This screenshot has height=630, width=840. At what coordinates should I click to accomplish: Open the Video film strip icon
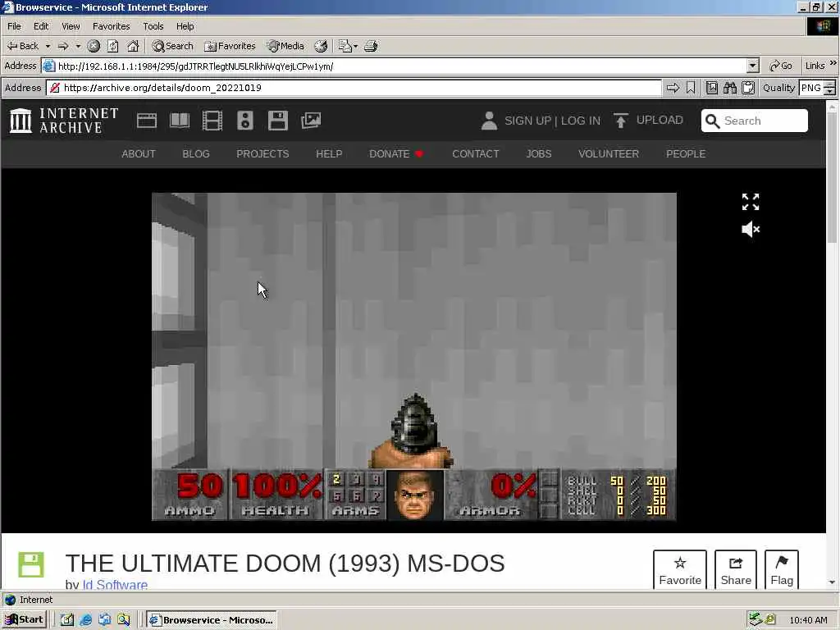click(x=212, y=121)
